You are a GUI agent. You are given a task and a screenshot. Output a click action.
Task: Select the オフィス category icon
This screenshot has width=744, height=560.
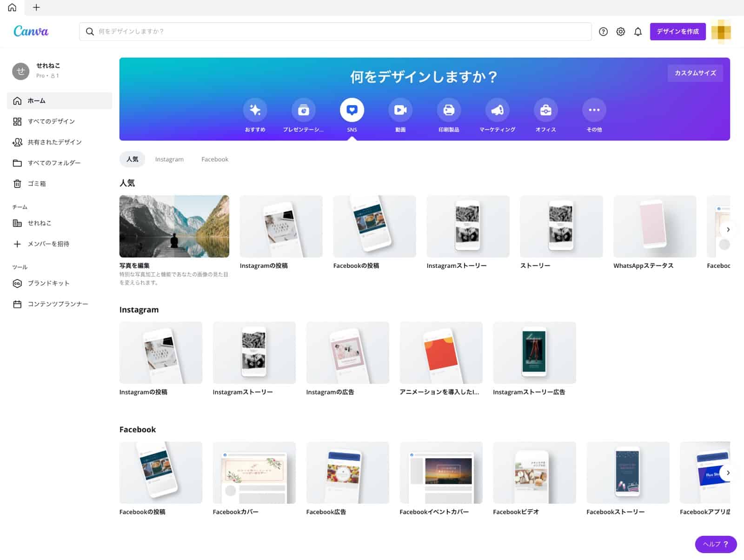(545, 110)
